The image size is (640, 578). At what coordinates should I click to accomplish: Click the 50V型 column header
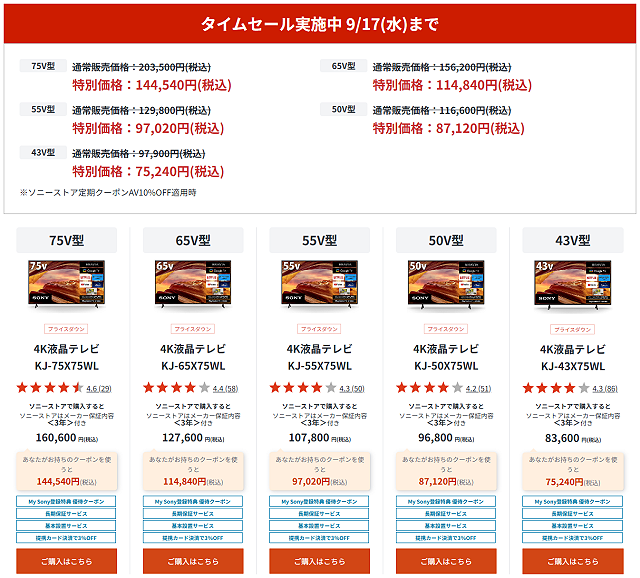(446, 240)
